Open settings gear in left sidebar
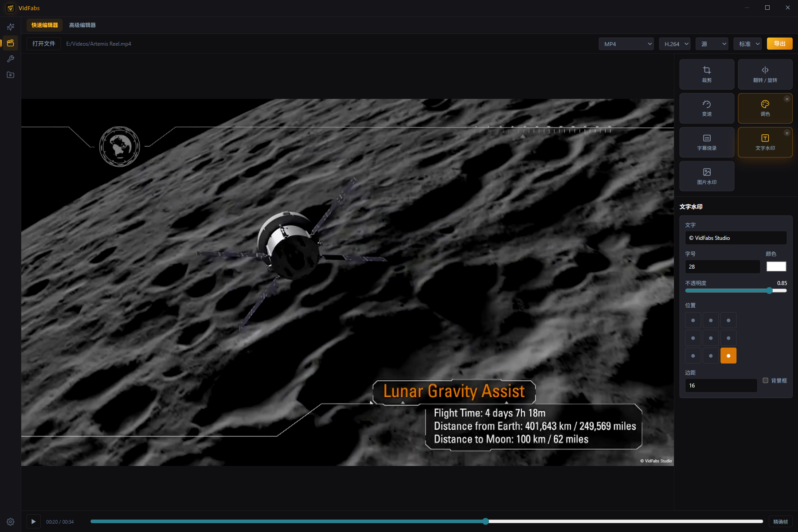 pos(11,522)
